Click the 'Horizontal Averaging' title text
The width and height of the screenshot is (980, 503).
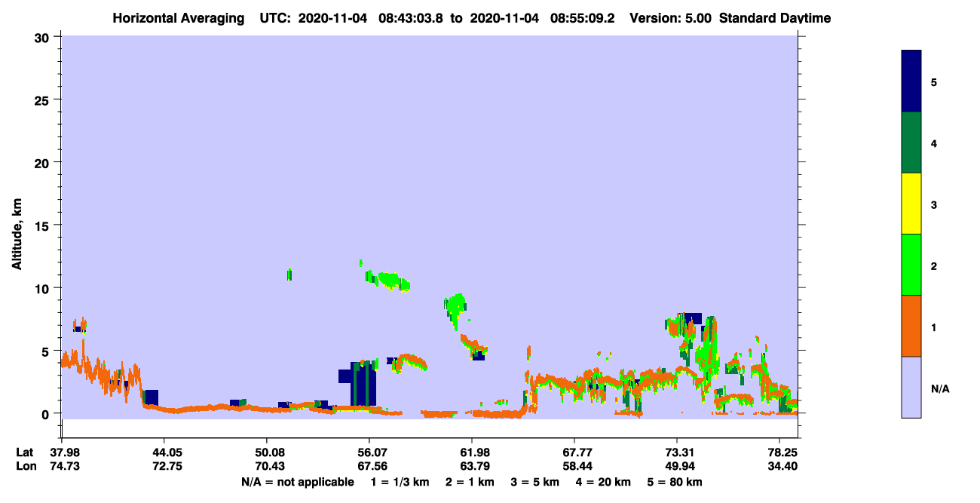pyautogui.click(x=179, y=18)
